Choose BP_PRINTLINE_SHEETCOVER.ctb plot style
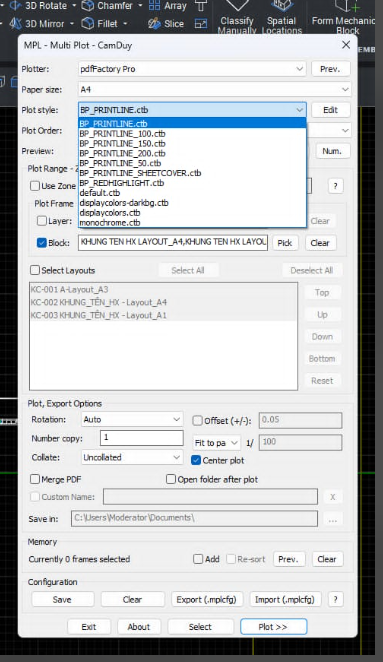Viewport: 383px width, 662px height. pyautogui.click(x=192, y=173)
